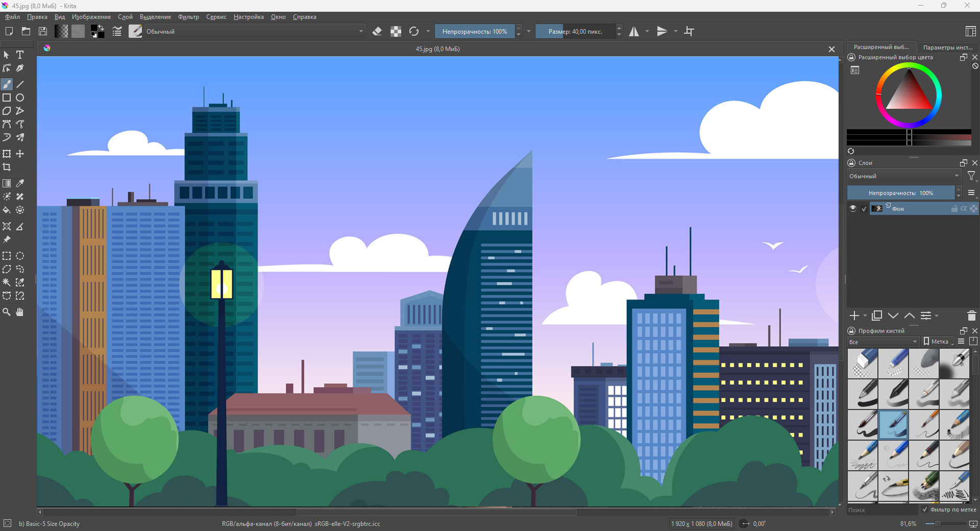The height and width of the screenshot is (531, 980).
Task: Select the Crop tool
Action: 7,167
